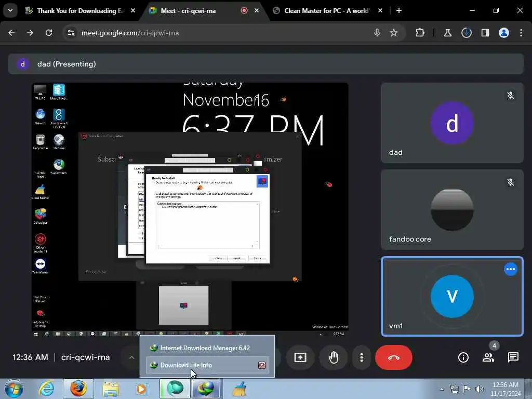Image resolution: width=532 pixels, height=399 pixels.
Task: Open Windows Explorer folder on taskbar
Action: tap(111, 389)
